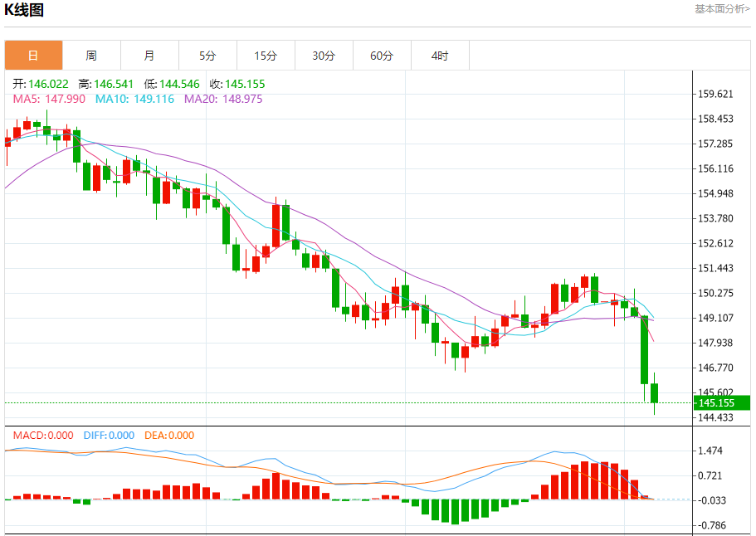Screen dimensions: 756x536
Task: Click the MACD:0.000 indicator label
Action: coord(43,436)
